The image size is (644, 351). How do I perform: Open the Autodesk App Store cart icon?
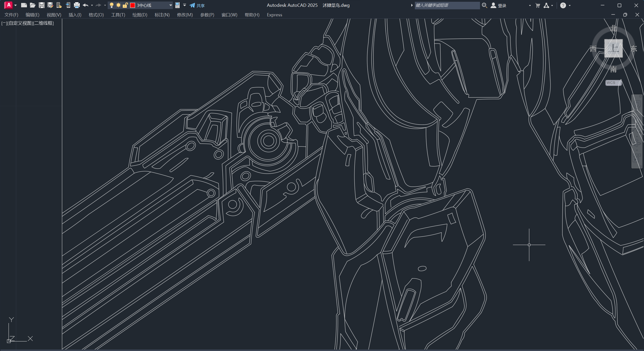(x=538, y=5)
